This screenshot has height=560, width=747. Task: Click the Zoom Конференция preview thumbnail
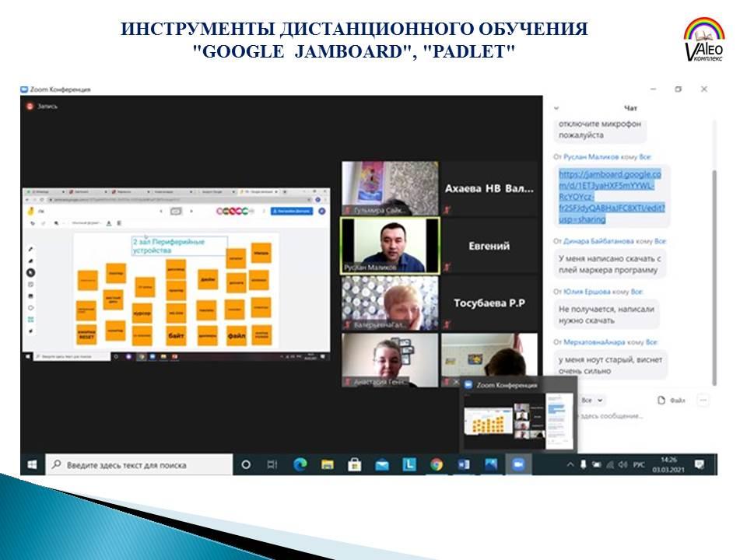click(x=519, y=421)
